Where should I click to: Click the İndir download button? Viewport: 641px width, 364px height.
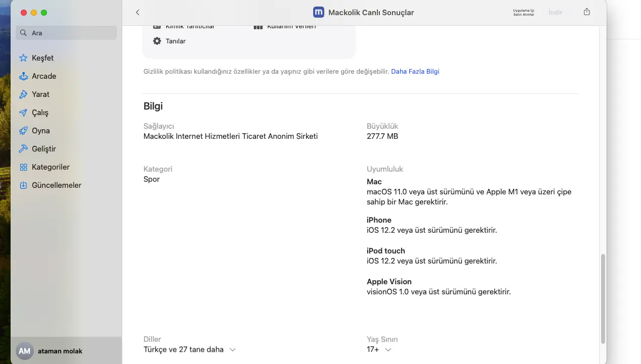[555, 12]
